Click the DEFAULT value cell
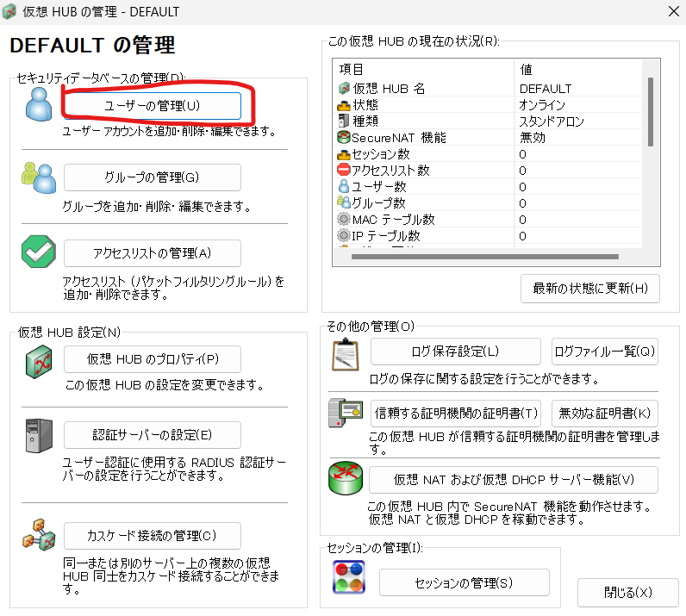686x616 pixels. point(546,89)
